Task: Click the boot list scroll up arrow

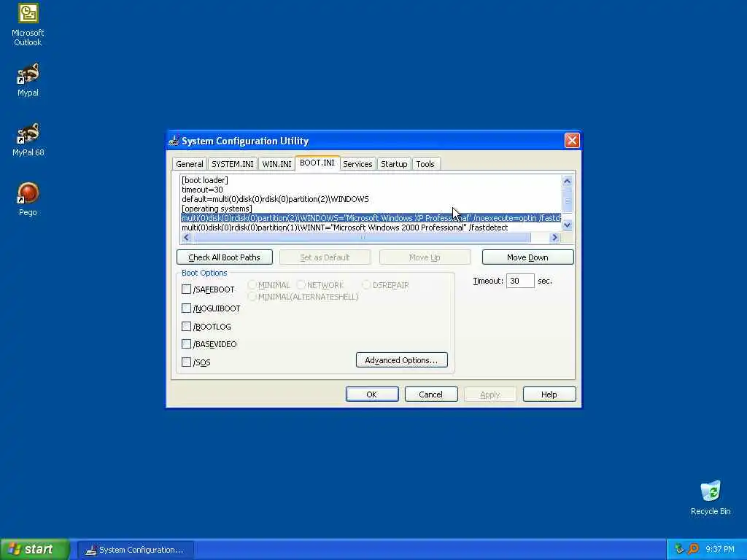Action: point(567,181)
